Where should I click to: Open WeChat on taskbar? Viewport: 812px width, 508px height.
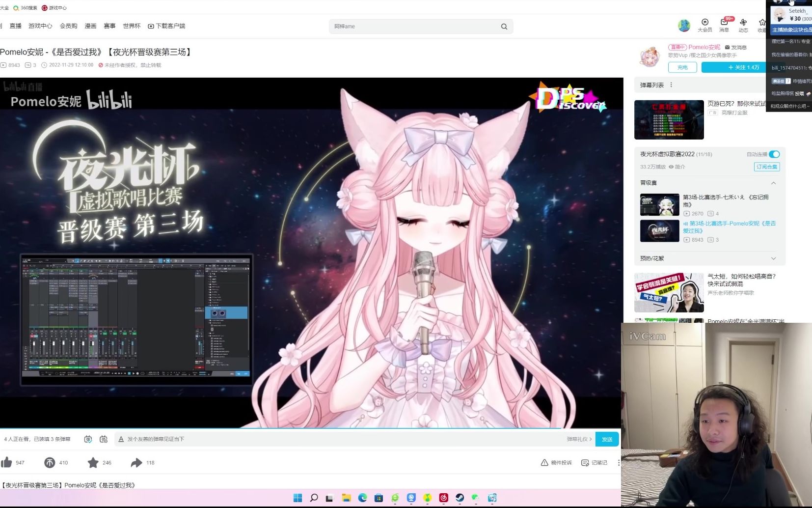point(476,498)
